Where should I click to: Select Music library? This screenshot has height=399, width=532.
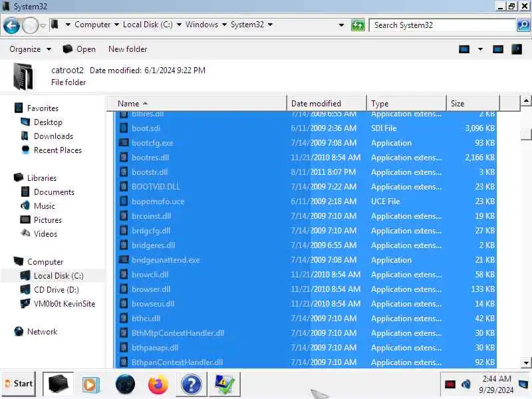[x=44, y=206]
